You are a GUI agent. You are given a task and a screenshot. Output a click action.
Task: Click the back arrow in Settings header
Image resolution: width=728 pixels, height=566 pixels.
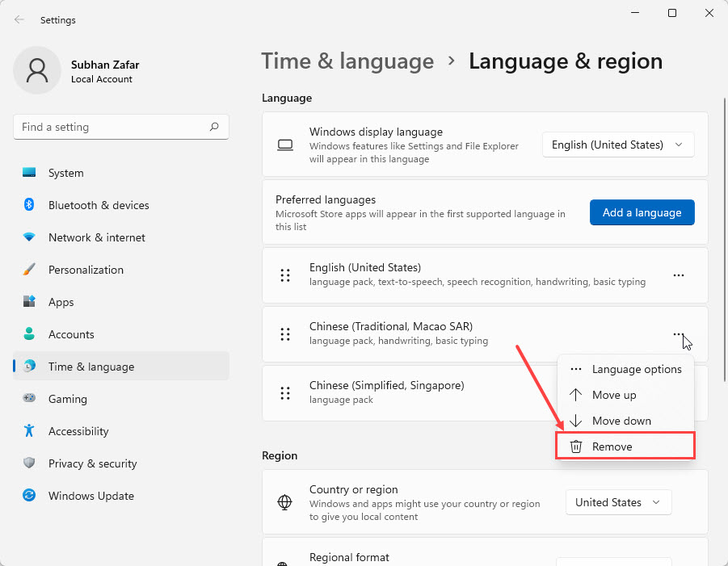pos(19,19)
